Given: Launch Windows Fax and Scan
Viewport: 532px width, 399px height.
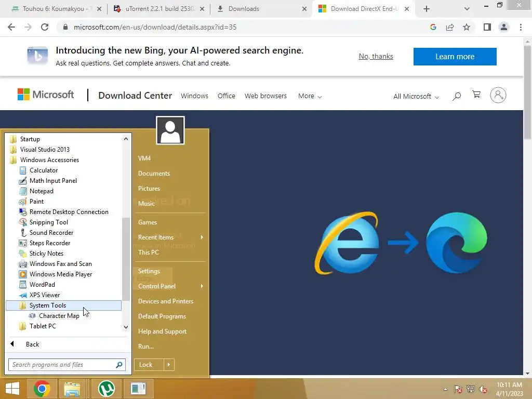Looking at the screenshot, I should coord(60,264).
